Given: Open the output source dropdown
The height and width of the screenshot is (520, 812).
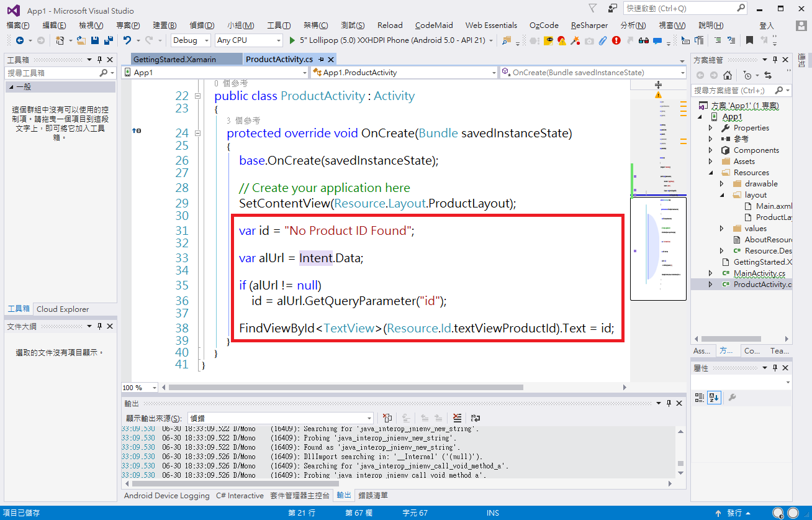Looking at the screenshot, I should pyautogui.click(x=281, y=418).
